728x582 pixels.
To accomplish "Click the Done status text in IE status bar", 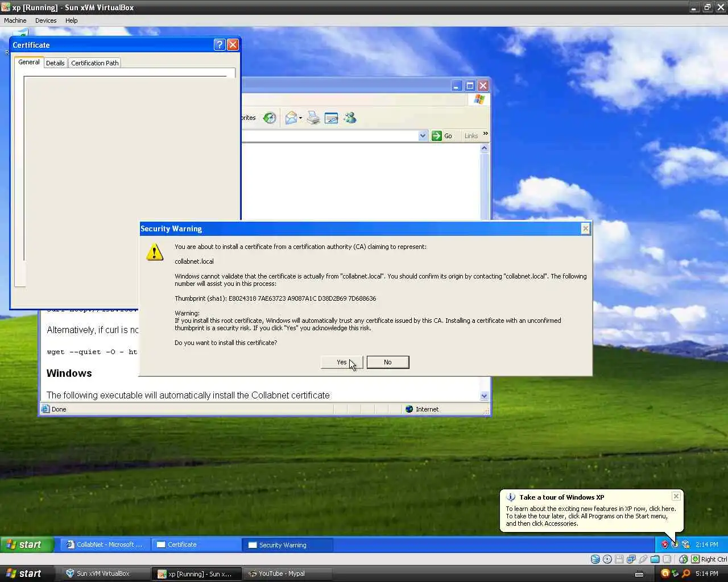I will pos(59,409).
